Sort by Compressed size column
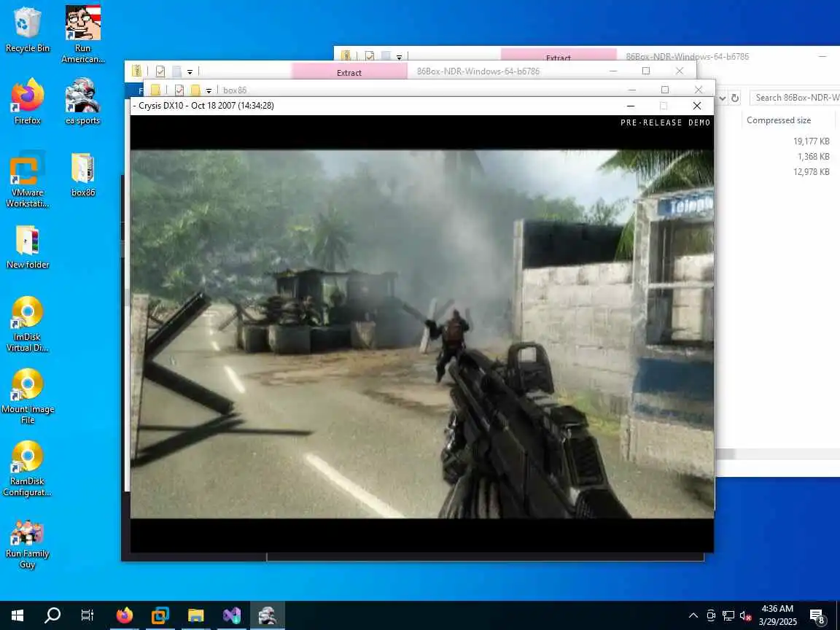The width and height of the screenshot is (840, 630). pos(779,120)
